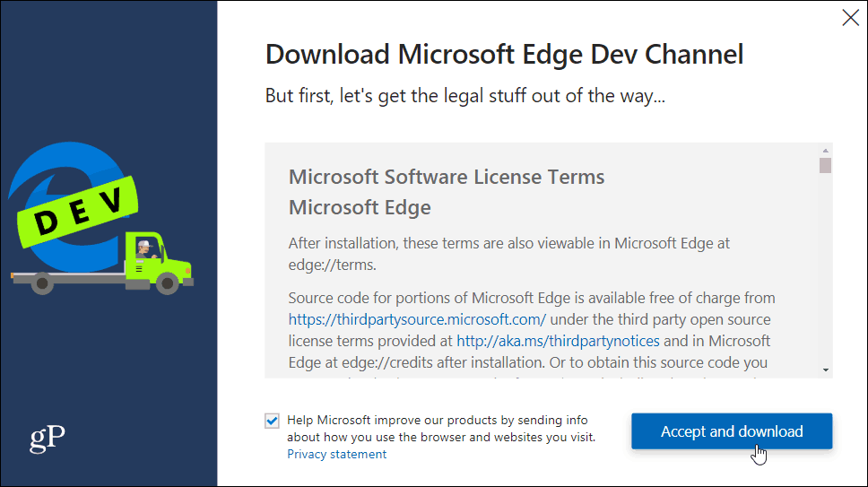Click the license scrollbar up arrow
This screenshot has width=868, height=487.
click(825, 151)
